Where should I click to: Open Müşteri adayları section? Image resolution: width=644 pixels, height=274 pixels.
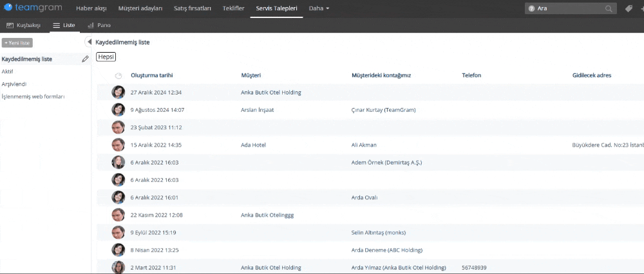140,8
